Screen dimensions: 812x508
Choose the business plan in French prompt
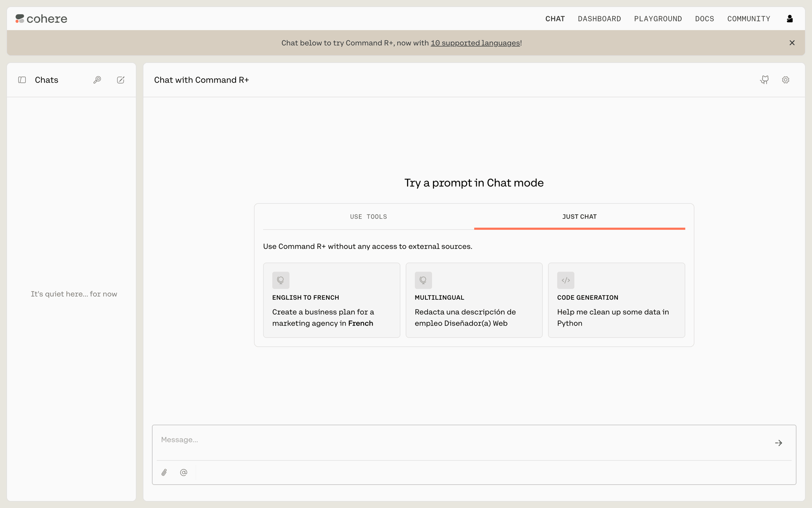332,300
